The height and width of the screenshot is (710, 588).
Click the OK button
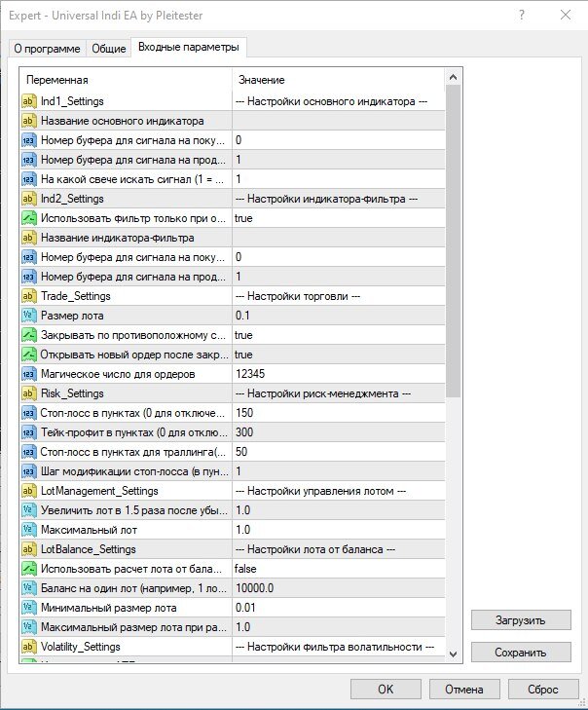pos(386,690)
